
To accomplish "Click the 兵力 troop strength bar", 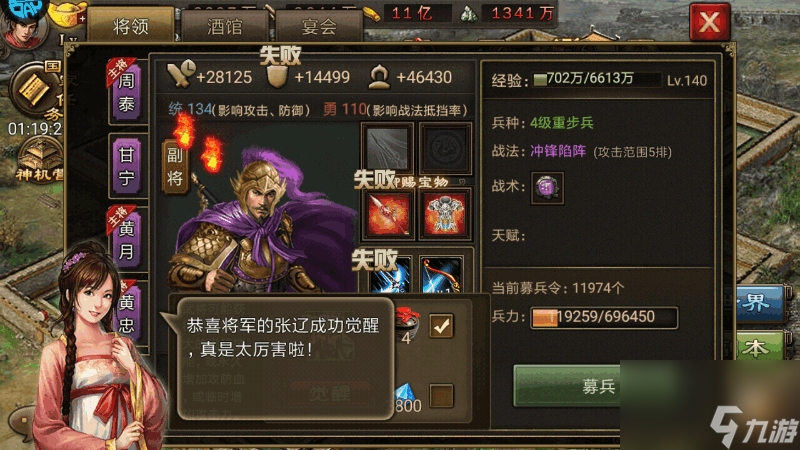I will 604,317.
